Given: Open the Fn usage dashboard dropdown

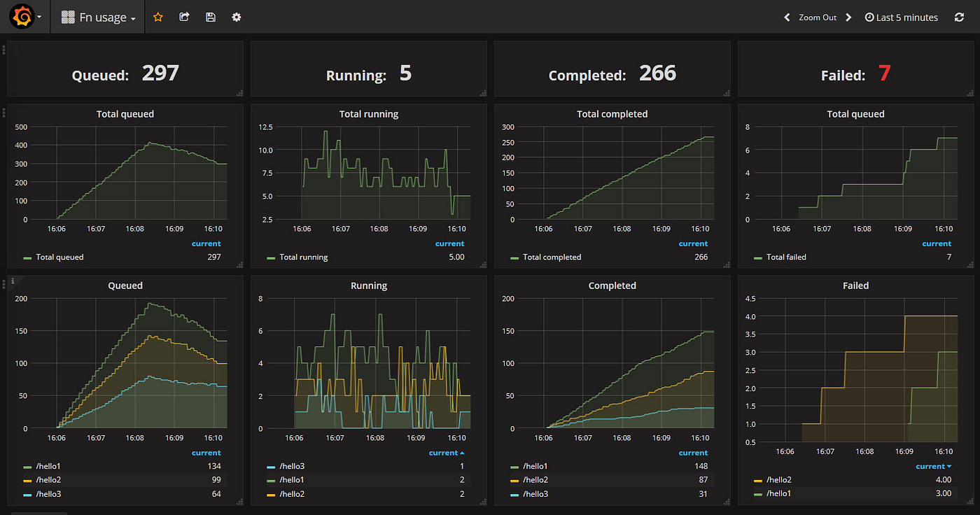Looking at the screenshot, I should click(97, 17).
